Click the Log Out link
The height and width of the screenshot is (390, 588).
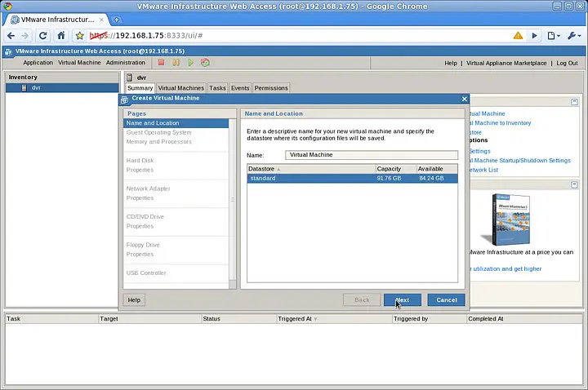click(567, 64)
